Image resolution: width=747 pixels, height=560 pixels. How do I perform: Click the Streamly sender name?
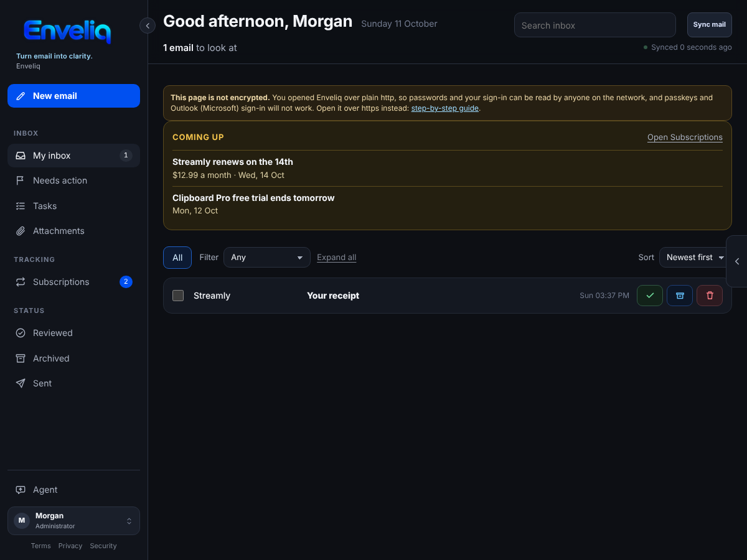tap(212, 296)
